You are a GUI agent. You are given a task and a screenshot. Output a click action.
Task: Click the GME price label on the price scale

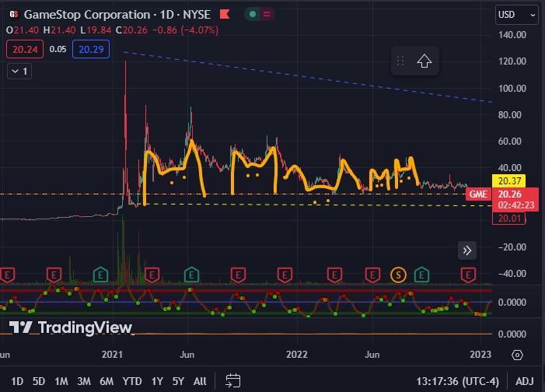click(477, 194)
